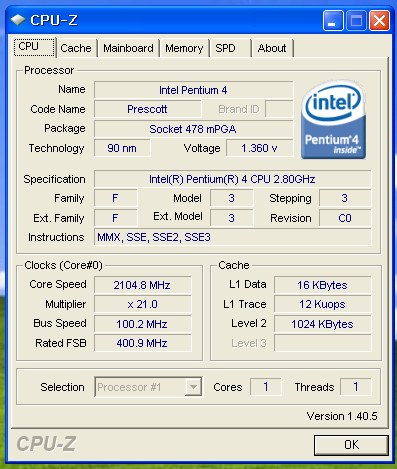
Task: Select the CPU tab
Action: click(34, 47)
